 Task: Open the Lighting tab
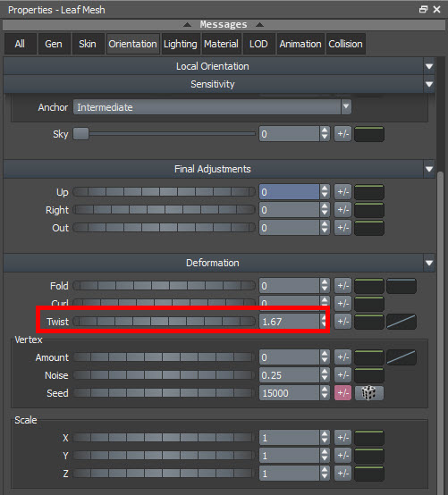click(x=181, y=44)
